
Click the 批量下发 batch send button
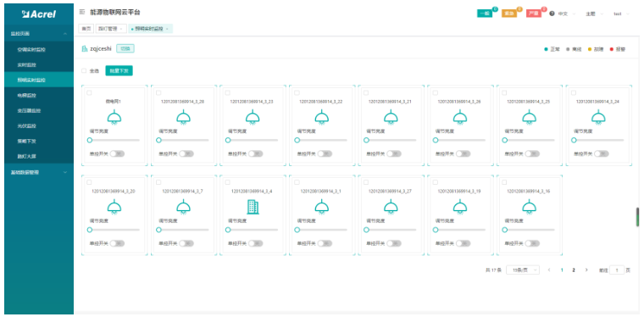119,70
